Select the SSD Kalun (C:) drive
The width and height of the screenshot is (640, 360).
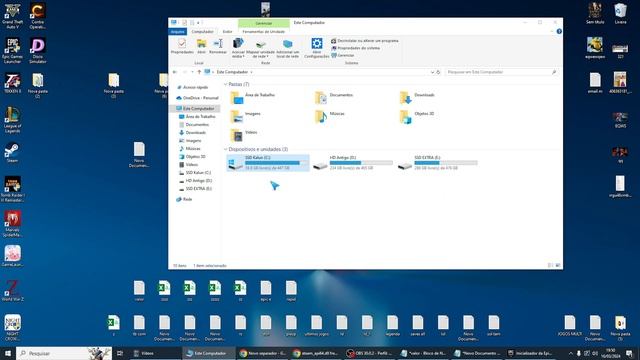click(x=268, y=163)
